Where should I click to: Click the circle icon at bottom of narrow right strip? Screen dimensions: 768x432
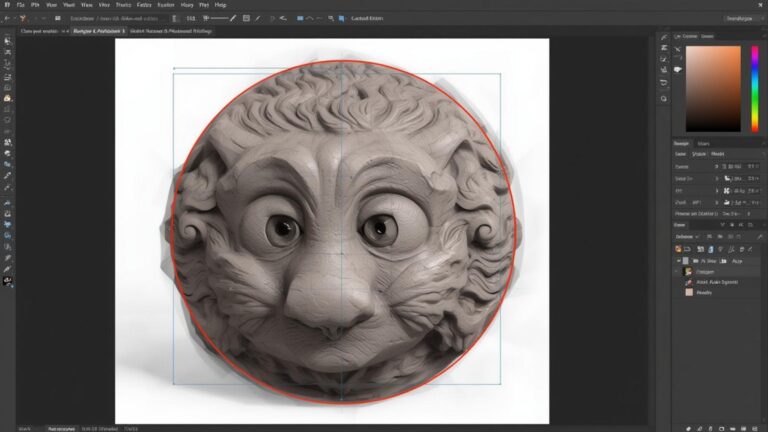click(664, 99)
